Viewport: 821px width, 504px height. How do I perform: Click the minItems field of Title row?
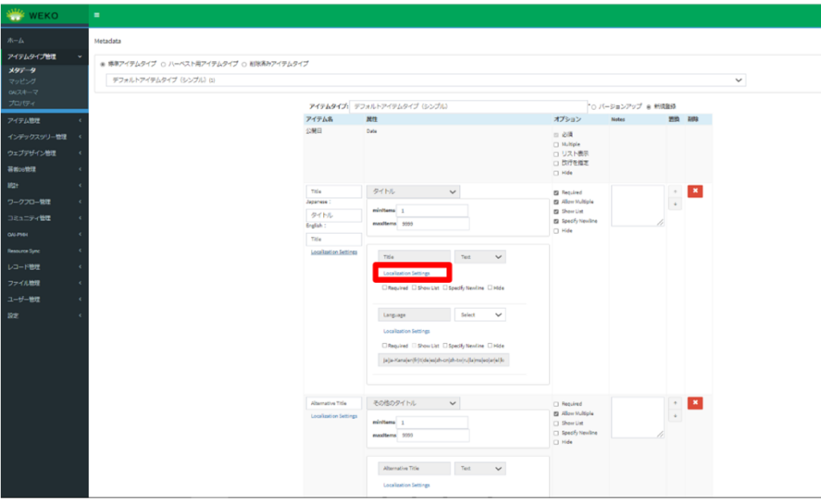432,211
